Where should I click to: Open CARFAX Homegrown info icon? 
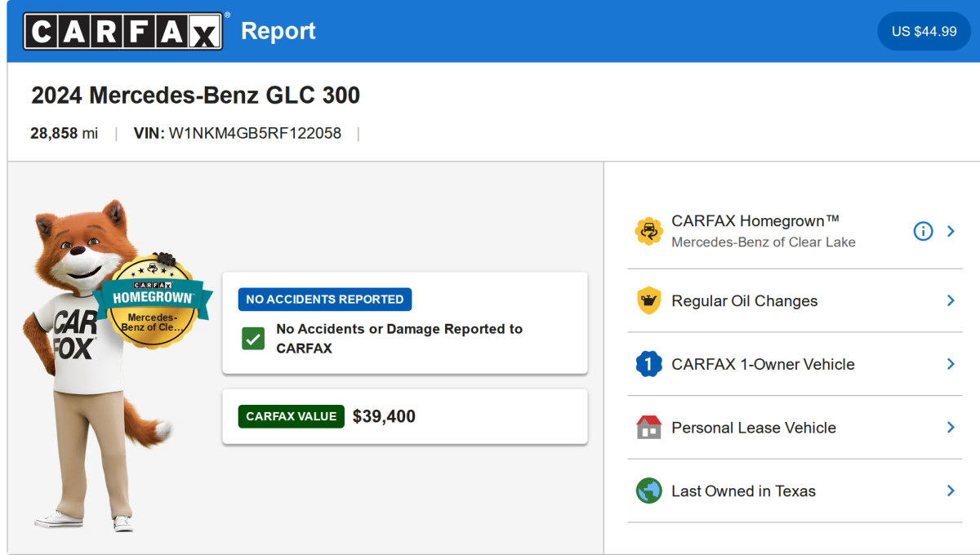(923, 231)
